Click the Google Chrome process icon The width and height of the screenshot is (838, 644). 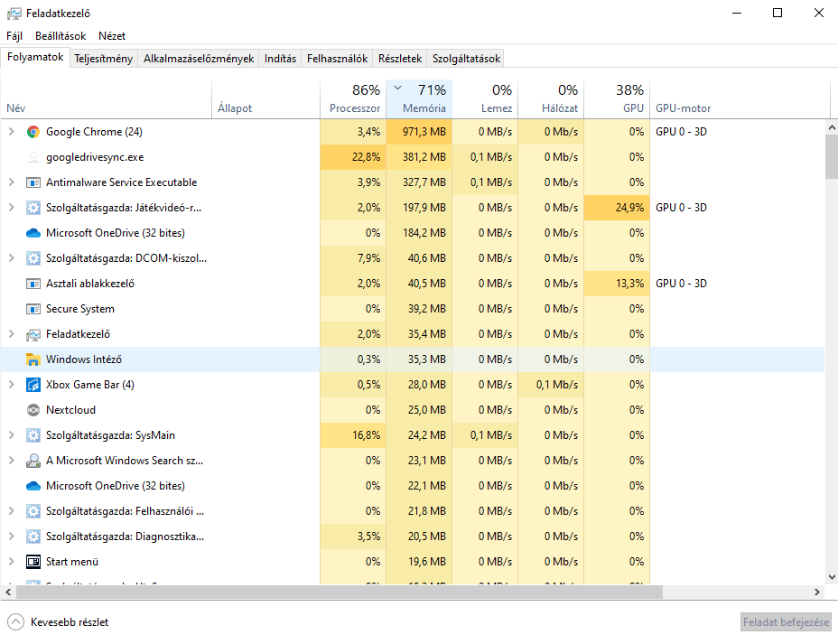[x=33, y=132]
